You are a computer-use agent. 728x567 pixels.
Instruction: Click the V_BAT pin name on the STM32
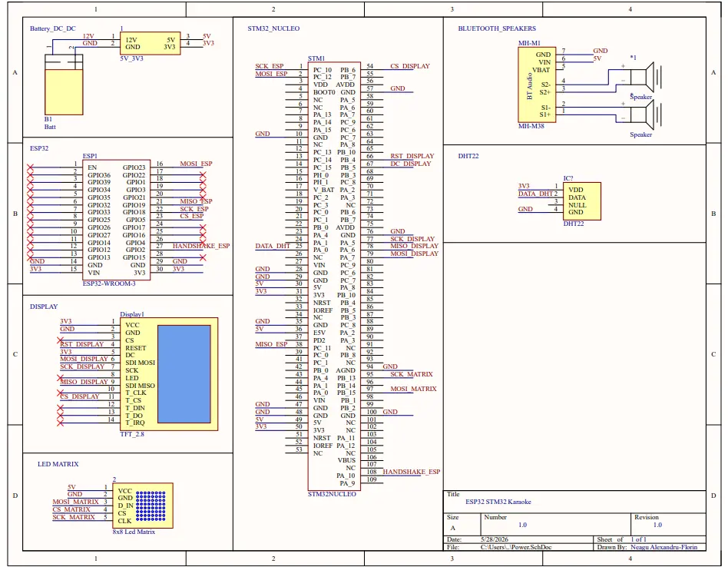pyautogui.click(x=323, y=190)
